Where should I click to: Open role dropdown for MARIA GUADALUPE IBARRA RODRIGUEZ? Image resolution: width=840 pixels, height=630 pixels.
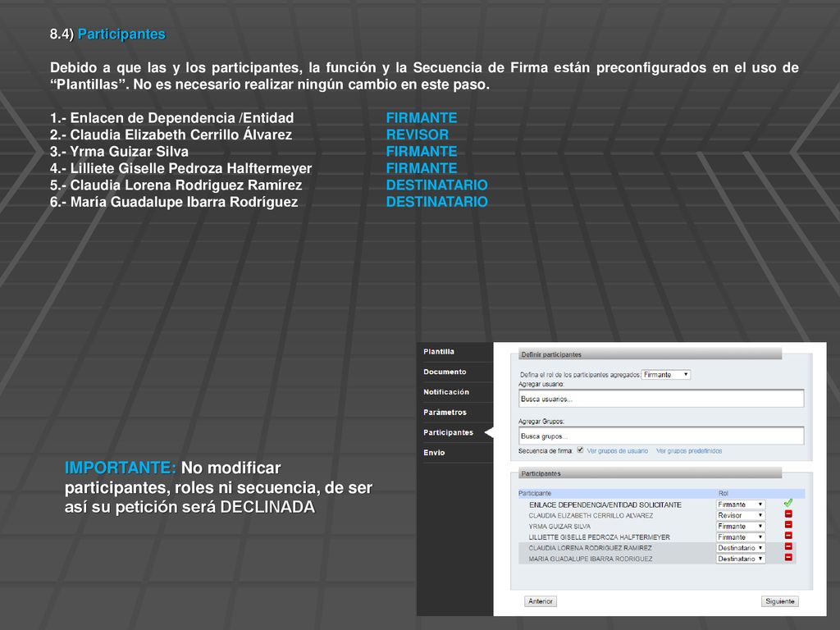[x=741, y=559]
